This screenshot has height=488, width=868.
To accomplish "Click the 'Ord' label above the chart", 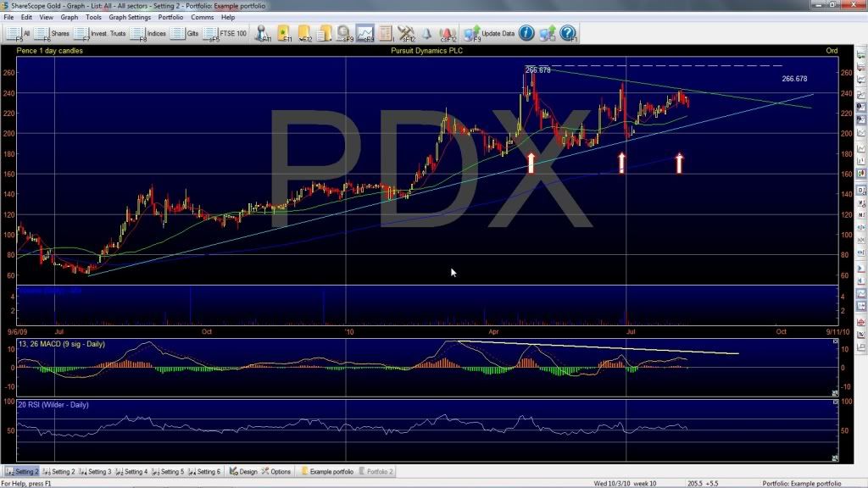I will [832, 50].
